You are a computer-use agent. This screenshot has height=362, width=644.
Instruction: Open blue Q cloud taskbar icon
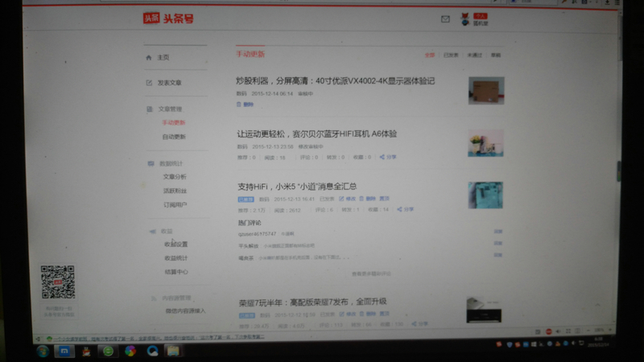point(152,351)
